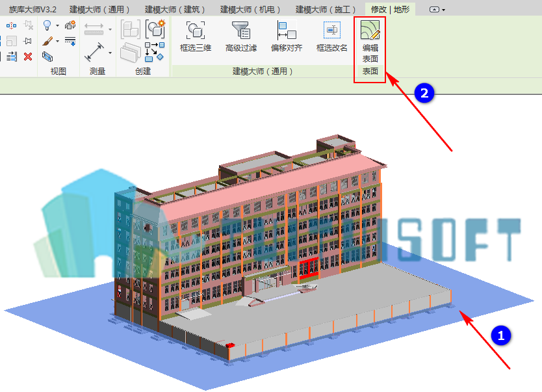Click the Selection Box icon in View panel
The image size is (542, 392).
[70, 25]
